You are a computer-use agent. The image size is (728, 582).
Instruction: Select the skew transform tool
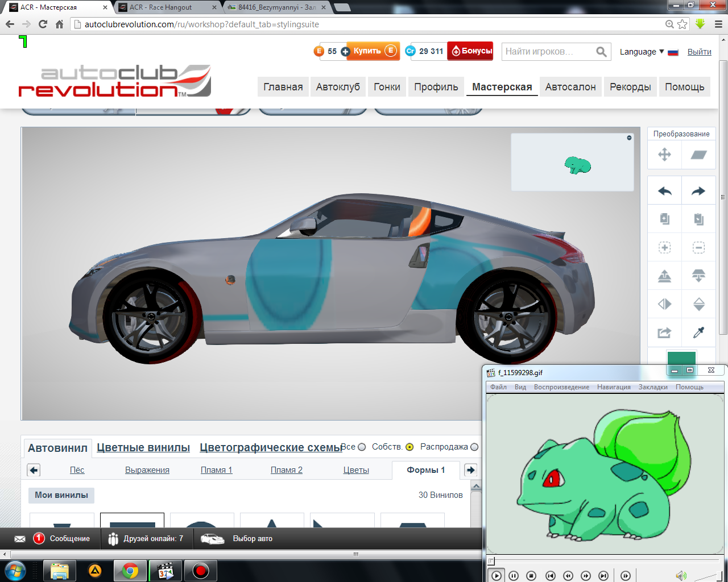pyautogui.click(x=698, y=155)
